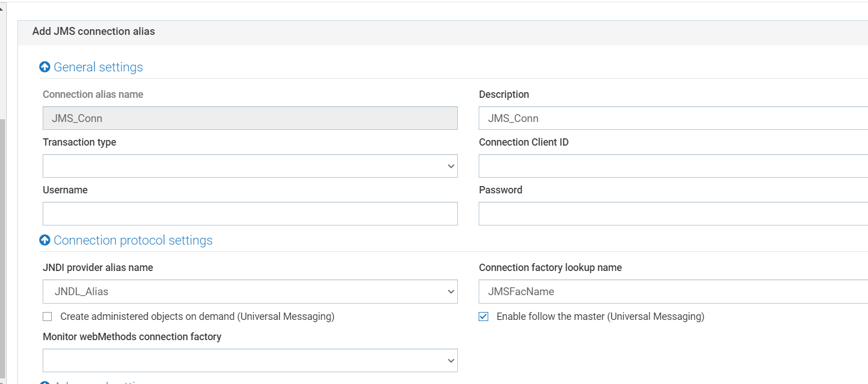Click the disabled Connection alias name field
Image resolution: width=868 pixels, height=384 pixels.
coord(250,118)
